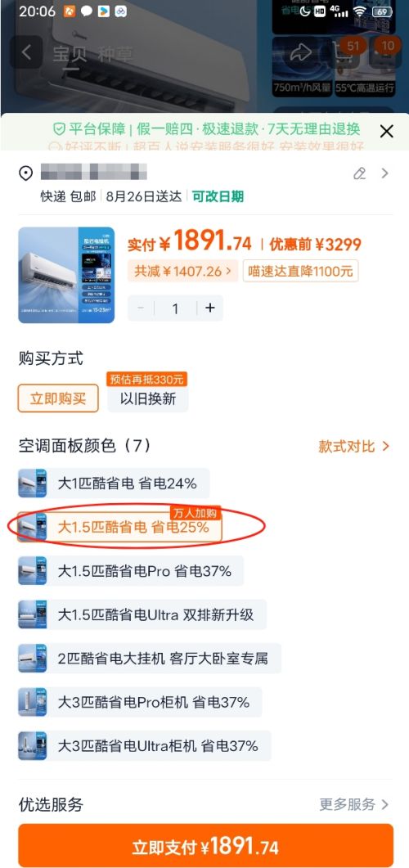Choose 大1匹酷省电 省电24% option
The image size is (409, 868).
tap(114, 483)
